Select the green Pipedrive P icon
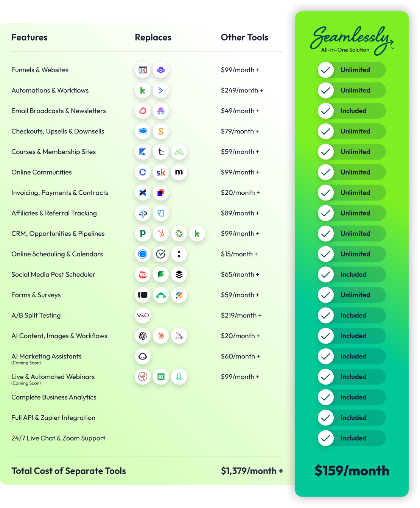Viewport: 420px width, 508px height. [143, 234]
